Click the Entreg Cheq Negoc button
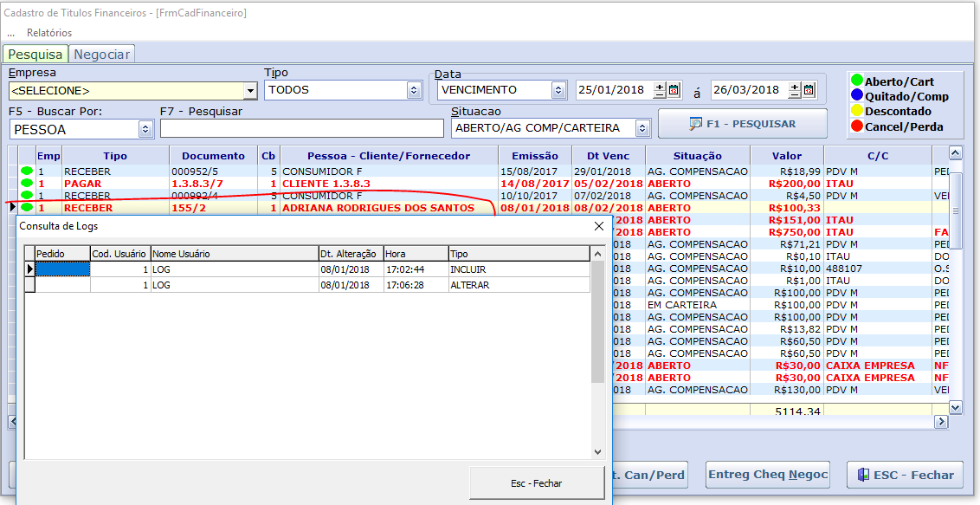The height and width of the screenshot is (505, 980). tap(768, 475)
